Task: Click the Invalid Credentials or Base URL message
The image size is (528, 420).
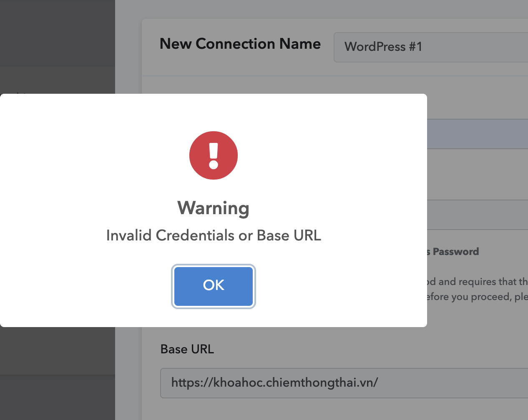Action: coord(214,235)
